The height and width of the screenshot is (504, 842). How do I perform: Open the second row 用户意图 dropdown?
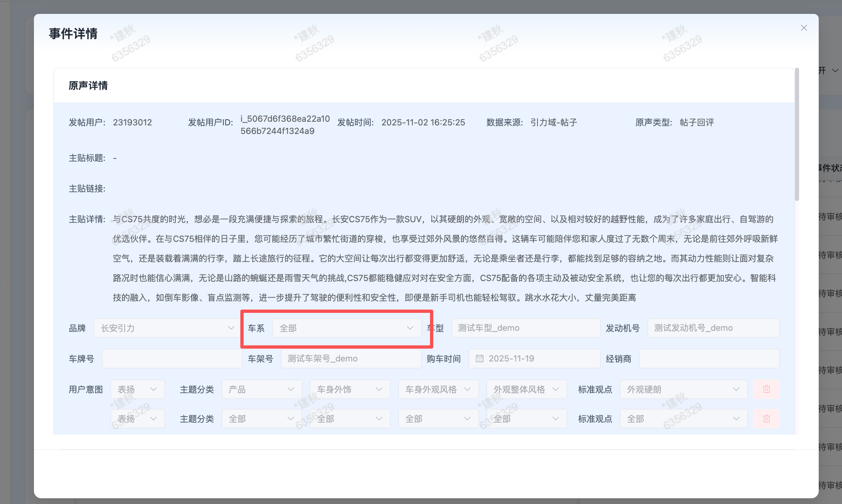pos(137,418)
